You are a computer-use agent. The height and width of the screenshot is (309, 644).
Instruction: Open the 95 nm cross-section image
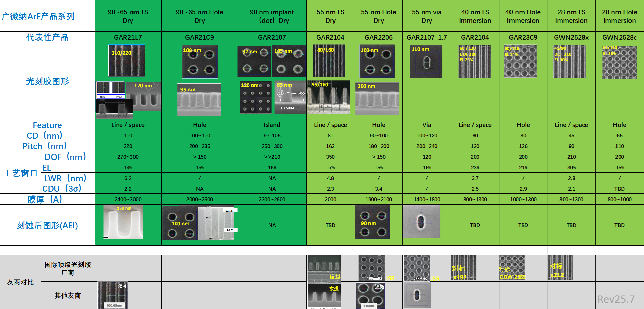[x=199, y=99]
